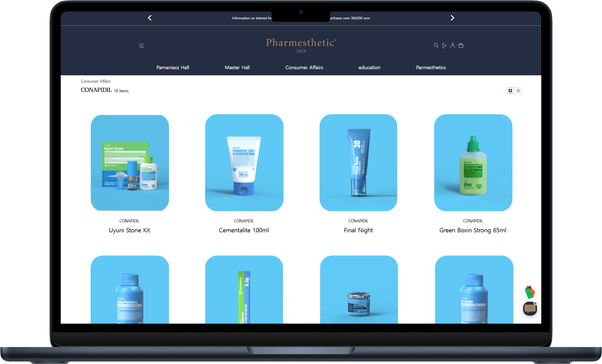Open the shopping basket icon
Screen dimensions: 602x364
click(x=461, y=45)
